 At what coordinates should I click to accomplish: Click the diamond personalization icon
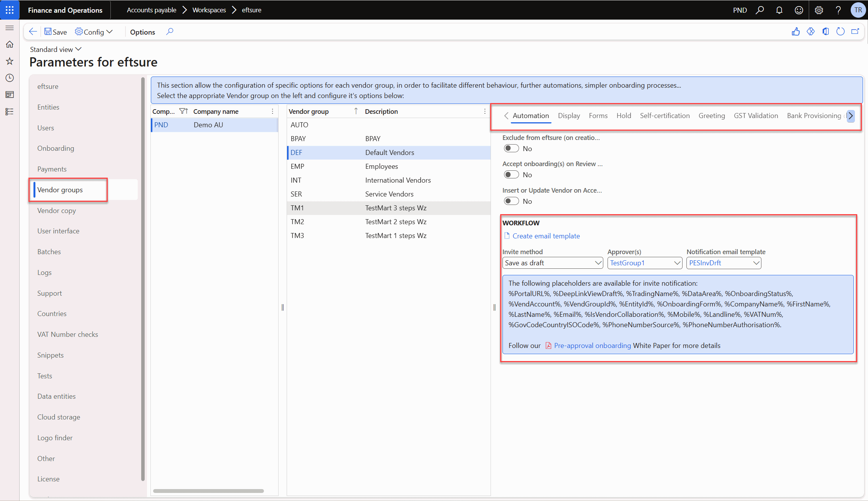(x=811, y=32)
